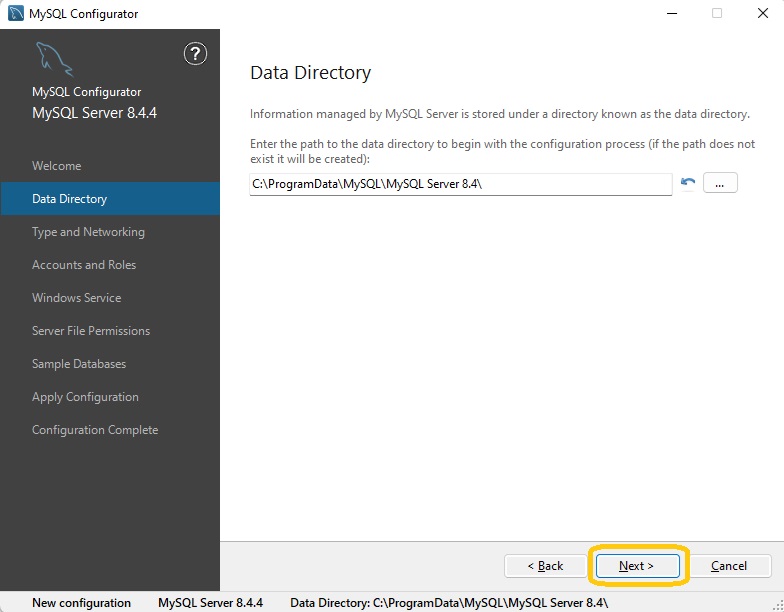Click the Data Directory page heading
This screenshot has width=784, height=612.
(310, 73)
